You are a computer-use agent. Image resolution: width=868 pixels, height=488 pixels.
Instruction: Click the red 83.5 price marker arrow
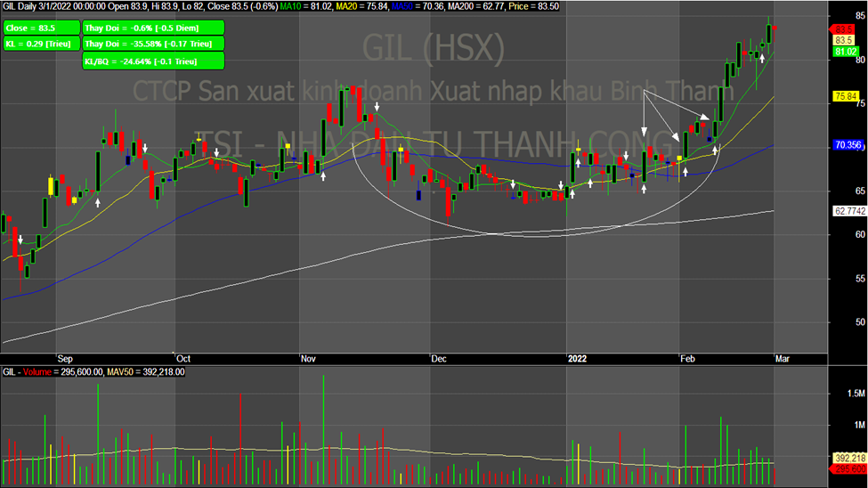844,29
